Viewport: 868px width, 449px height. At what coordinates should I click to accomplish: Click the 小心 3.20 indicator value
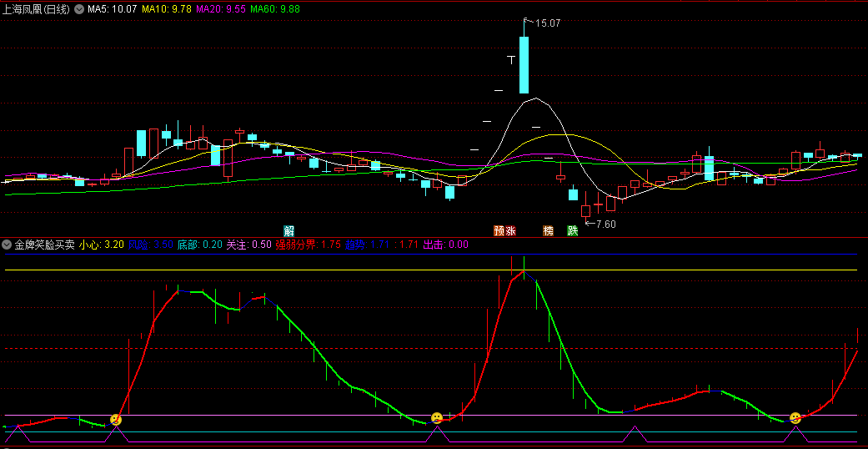point(102,245)
